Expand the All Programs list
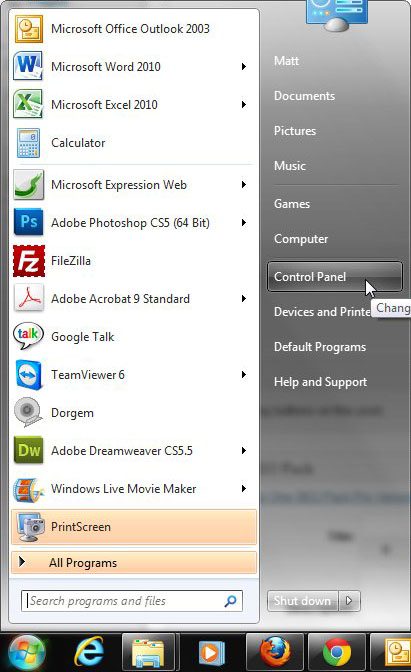411x672 pixels. point(134,563)
